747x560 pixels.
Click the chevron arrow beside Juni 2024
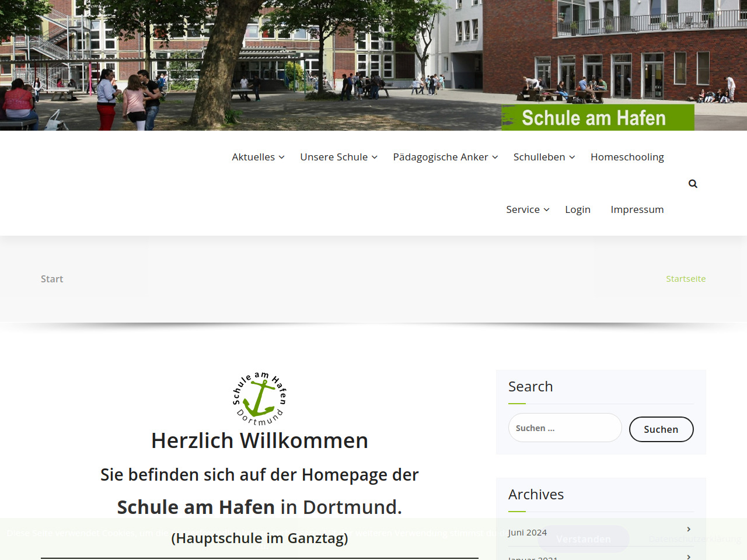tap(689, 529)
